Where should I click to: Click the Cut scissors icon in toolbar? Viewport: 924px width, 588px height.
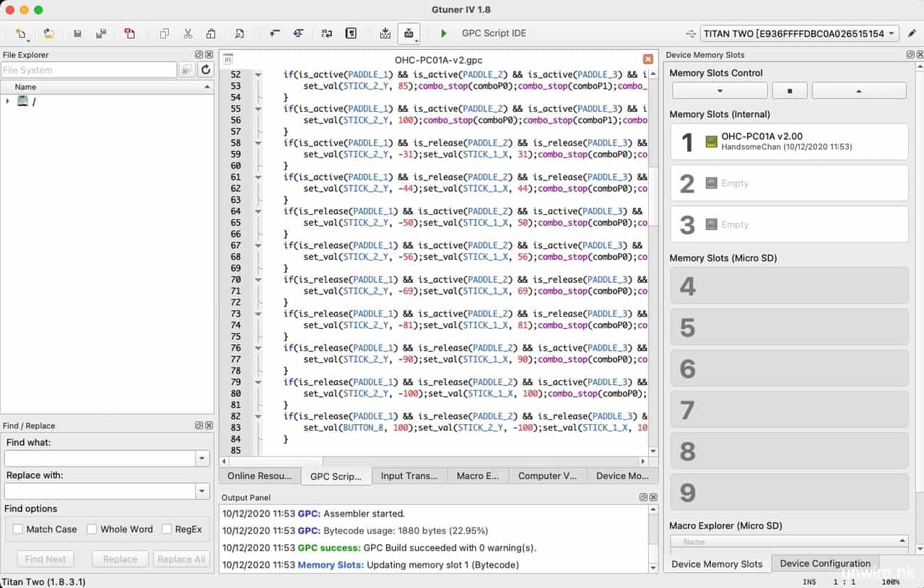click(x=188, y=33)
